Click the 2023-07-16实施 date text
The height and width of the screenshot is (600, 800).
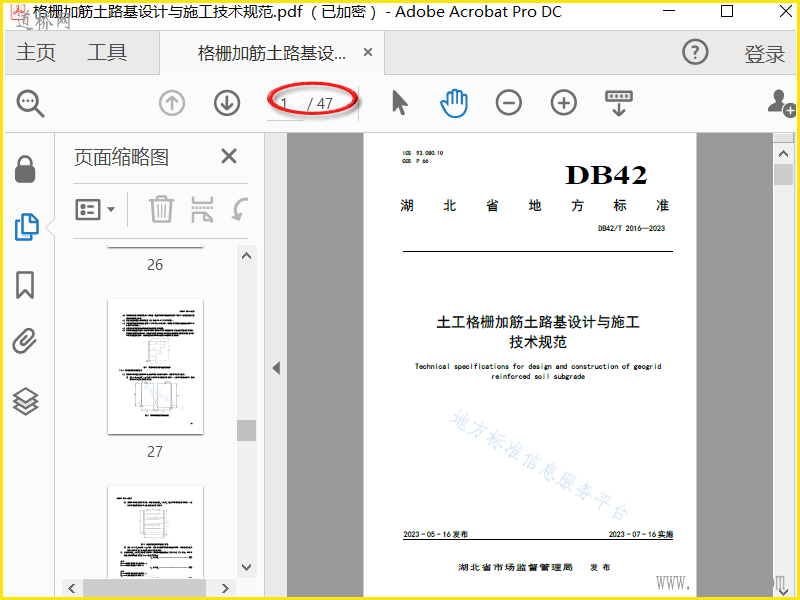pos(641,534)
